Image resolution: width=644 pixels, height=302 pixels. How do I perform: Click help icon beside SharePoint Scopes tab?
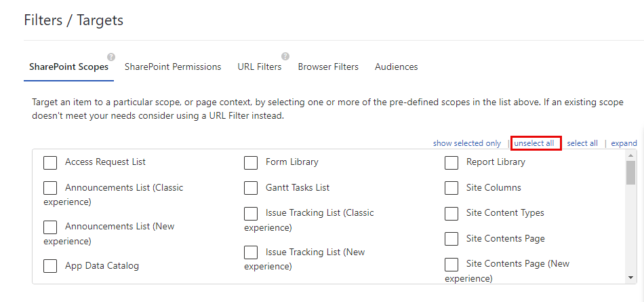click(x=111, y=57)
